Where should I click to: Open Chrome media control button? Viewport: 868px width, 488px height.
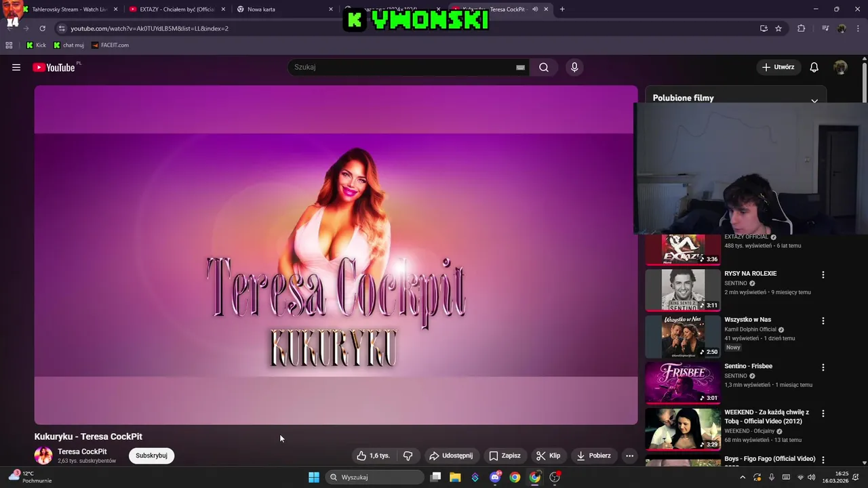click(825, 28)
